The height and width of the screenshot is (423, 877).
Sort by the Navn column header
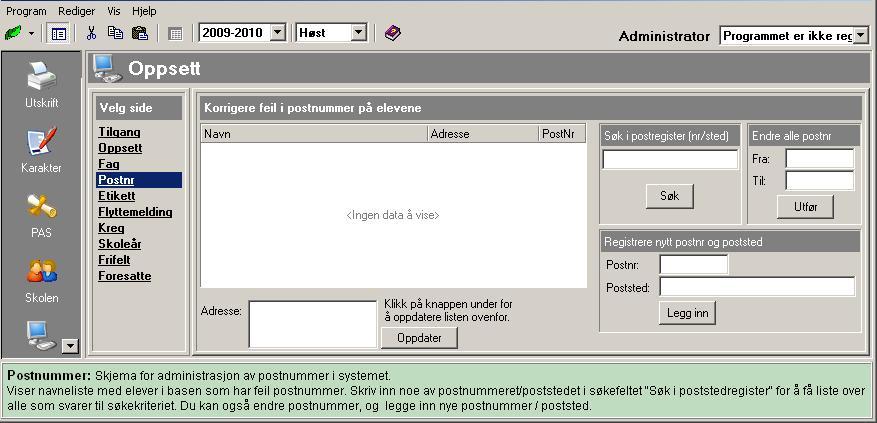tap(314, 134)
